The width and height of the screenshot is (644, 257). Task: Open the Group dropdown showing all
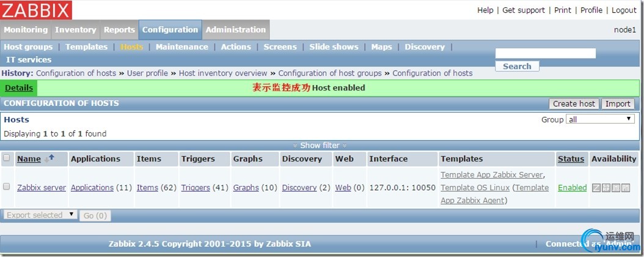(x=601, y=119)
